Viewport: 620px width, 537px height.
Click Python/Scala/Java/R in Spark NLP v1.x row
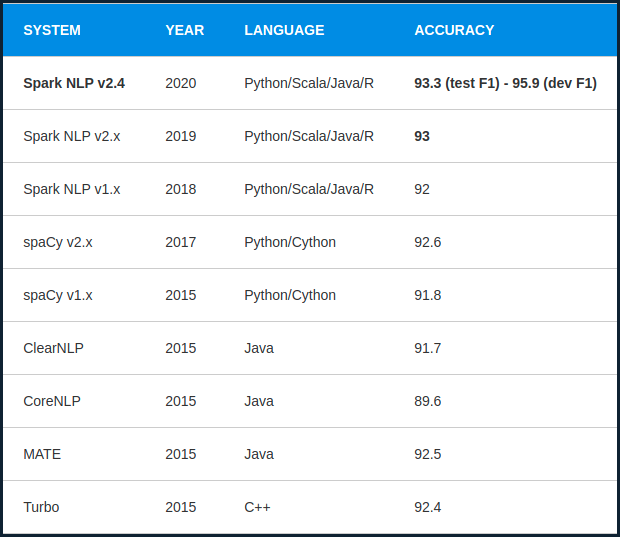309,189
